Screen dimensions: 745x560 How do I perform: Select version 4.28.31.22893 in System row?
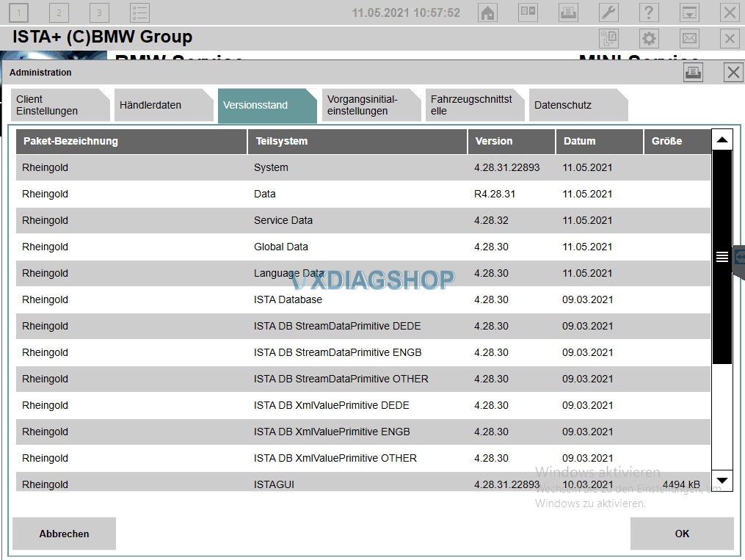click(x=506, y=167)
